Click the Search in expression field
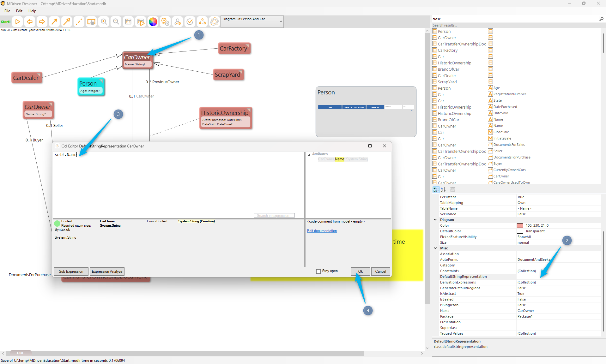Viewport: 606px width, 364px height. click(x=274, y=216)
